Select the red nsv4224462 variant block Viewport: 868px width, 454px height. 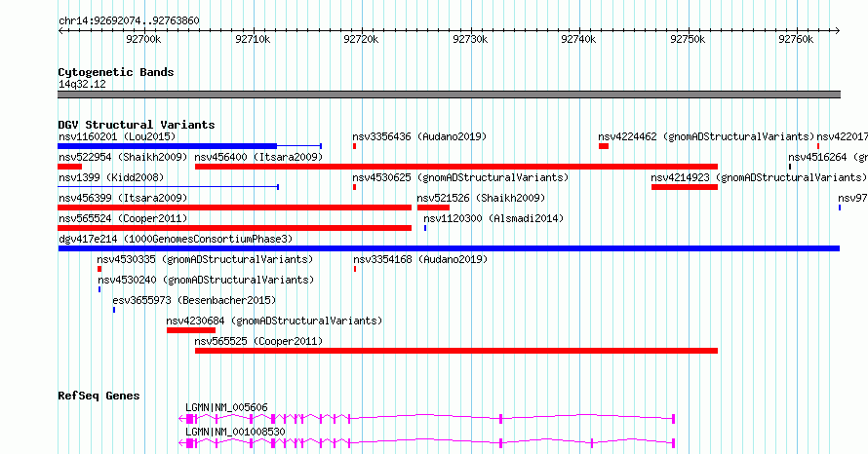pos(604,146)
